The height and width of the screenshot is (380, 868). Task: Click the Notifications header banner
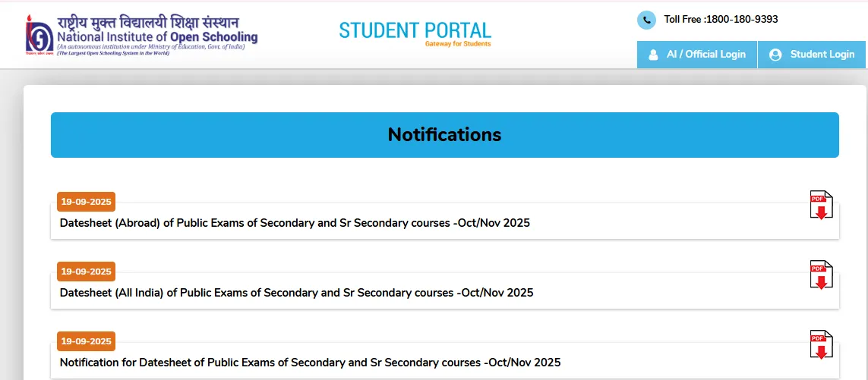click(x=444, y=135)
